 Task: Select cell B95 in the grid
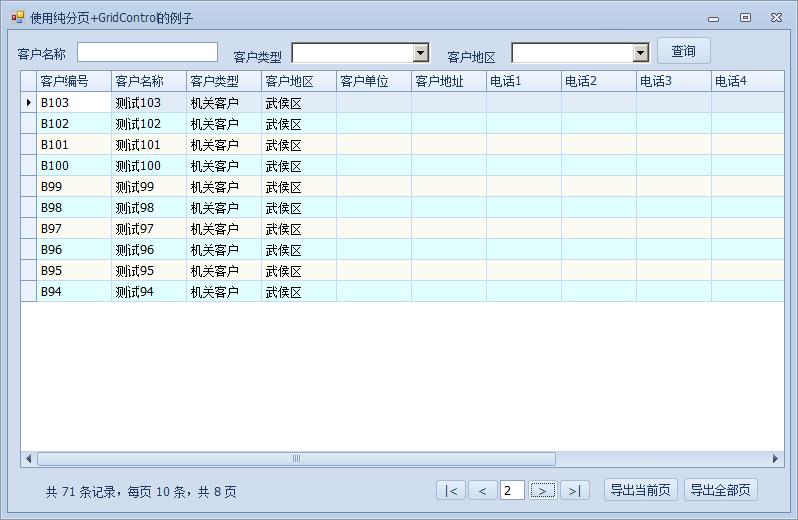point(74,271)
